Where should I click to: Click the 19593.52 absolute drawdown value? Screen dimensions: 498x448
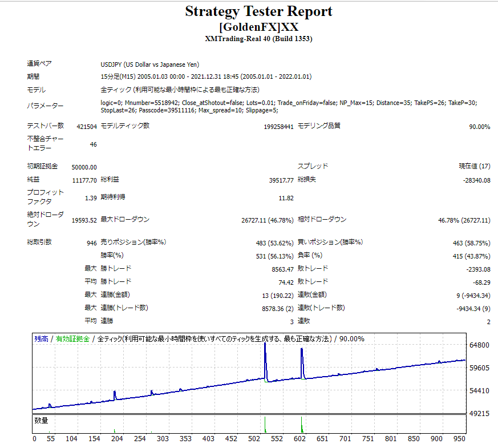click(84, 220)
